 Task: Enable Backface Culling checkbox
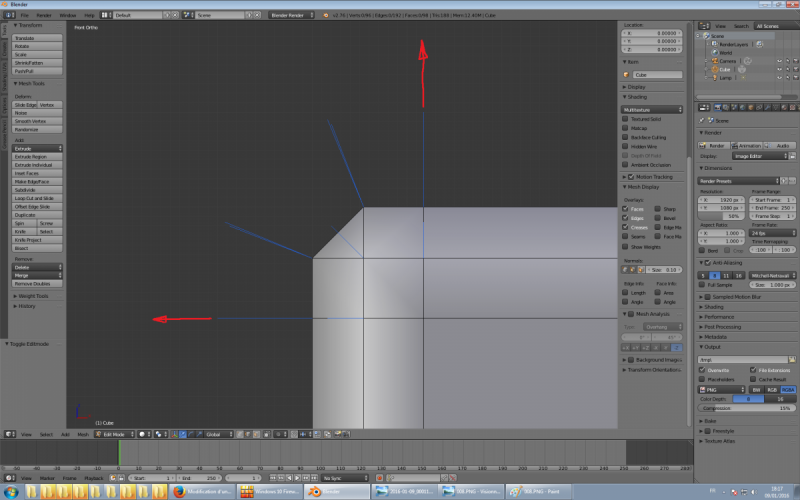pos(625,137)
